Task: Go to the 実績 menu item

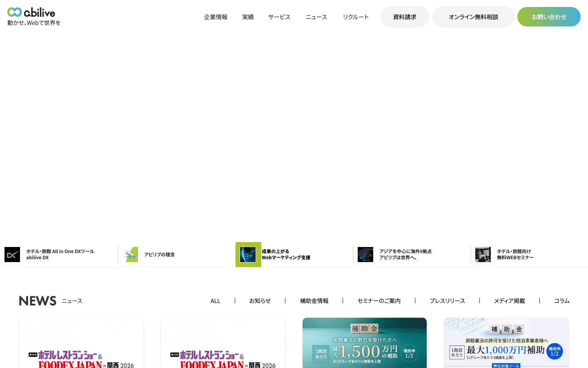Action: click(248, 17)
